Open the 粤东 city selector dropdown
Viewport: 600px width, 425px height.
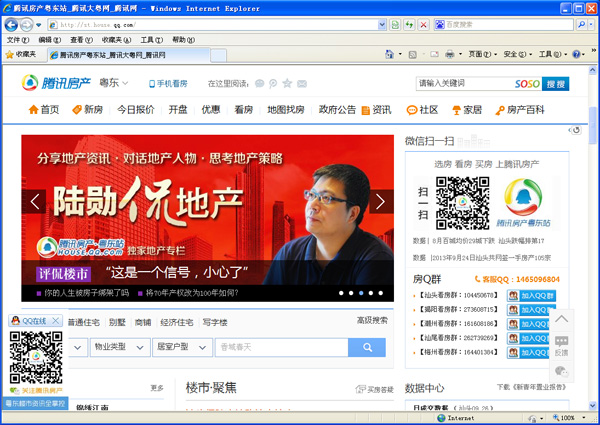tap(114, 83)
